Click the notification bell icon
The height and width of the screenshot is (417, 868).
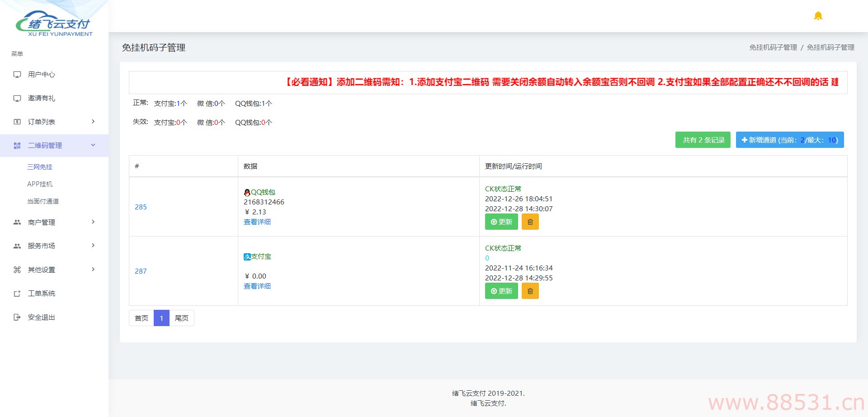click(818, 16)
